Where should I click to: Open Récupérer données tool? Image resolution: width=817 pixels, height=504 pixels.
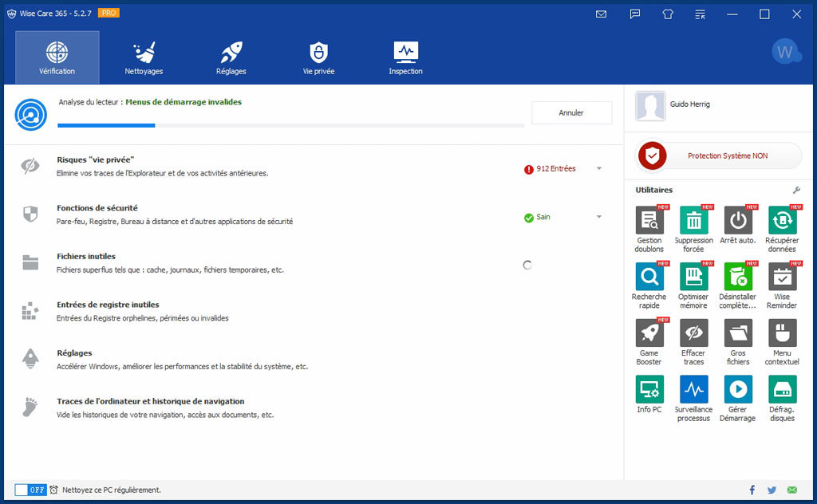pos(782,220)
